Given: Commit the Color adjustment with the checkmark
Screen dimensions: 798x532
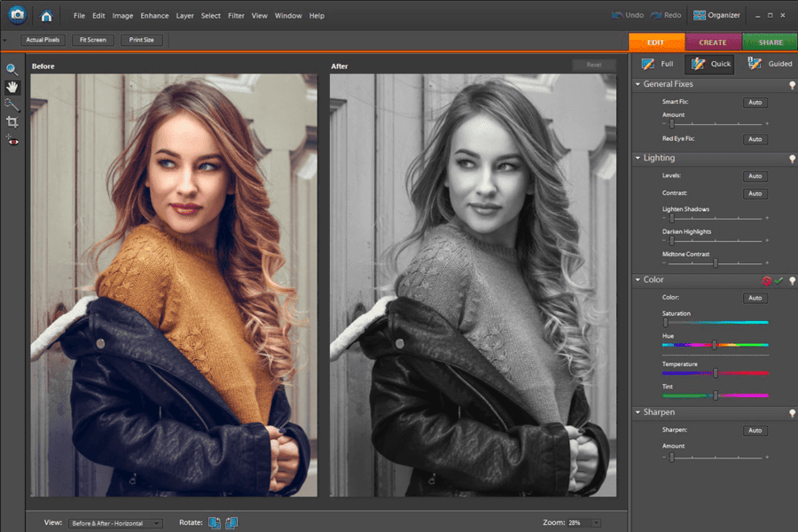Looking at the screenshot, I should click(779, 279).
